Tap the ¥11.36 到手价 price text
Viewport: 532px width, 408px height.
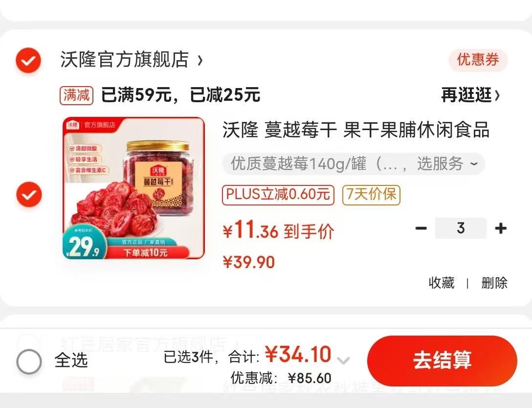278,230
